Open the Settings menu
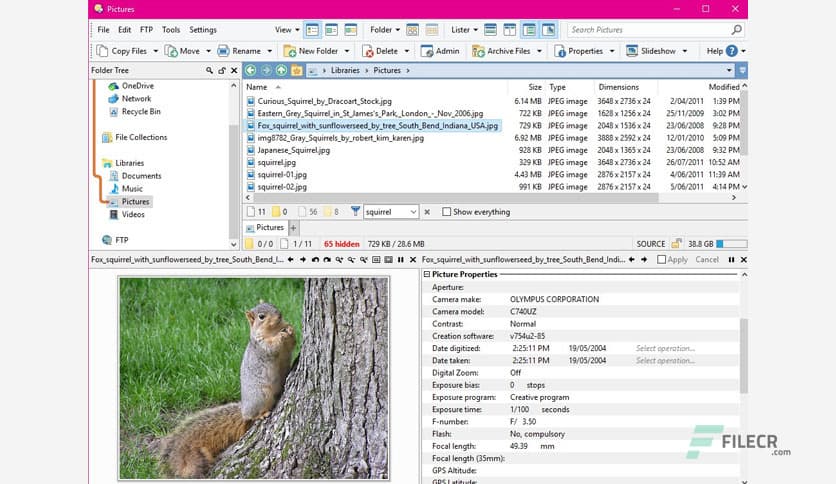This screenshot has height=484, width=836. point(203,30)
